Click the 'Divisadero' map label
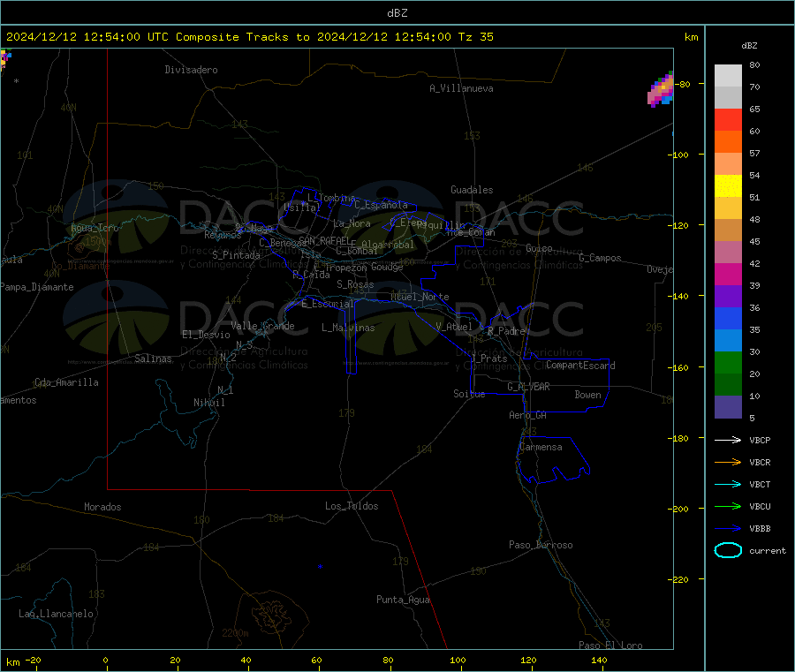 191,70
